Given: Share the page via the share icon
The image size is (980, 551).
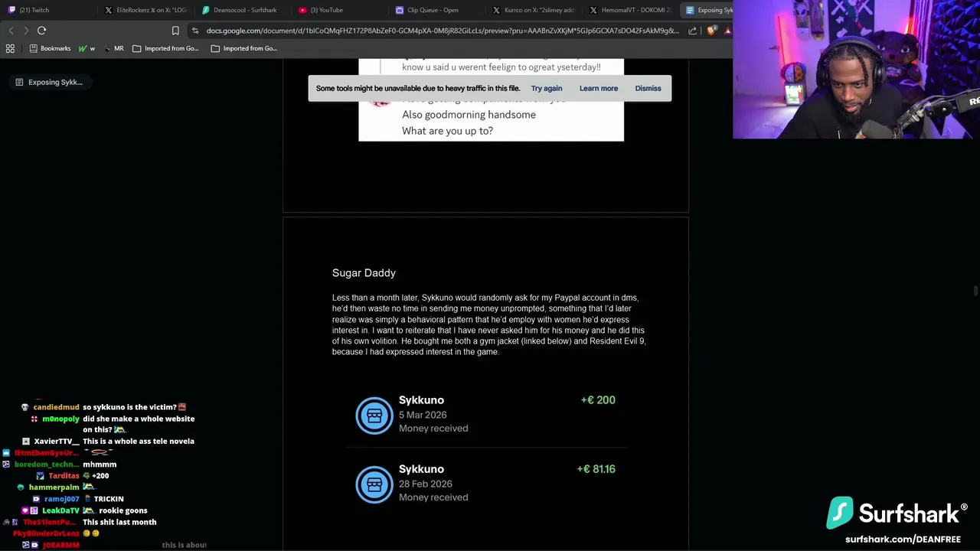Looking at the screenshot, I should pyautogui.click(x=693, y=31).
